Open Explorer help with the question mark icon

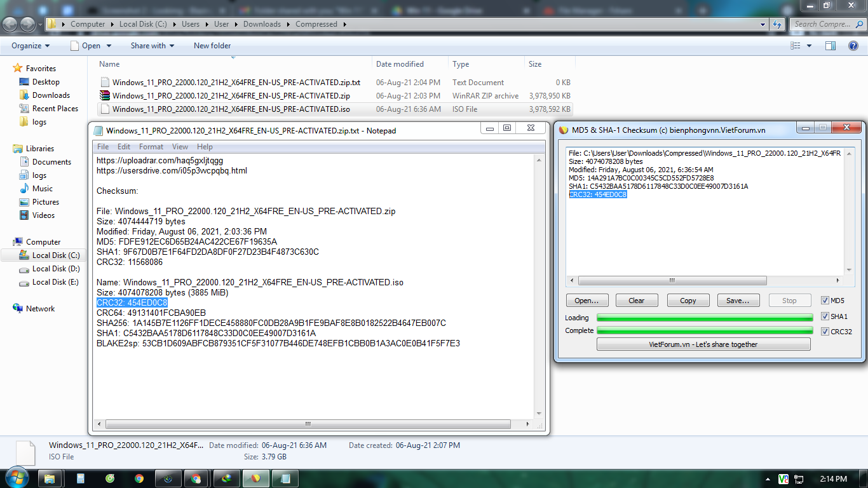point(853,46)
